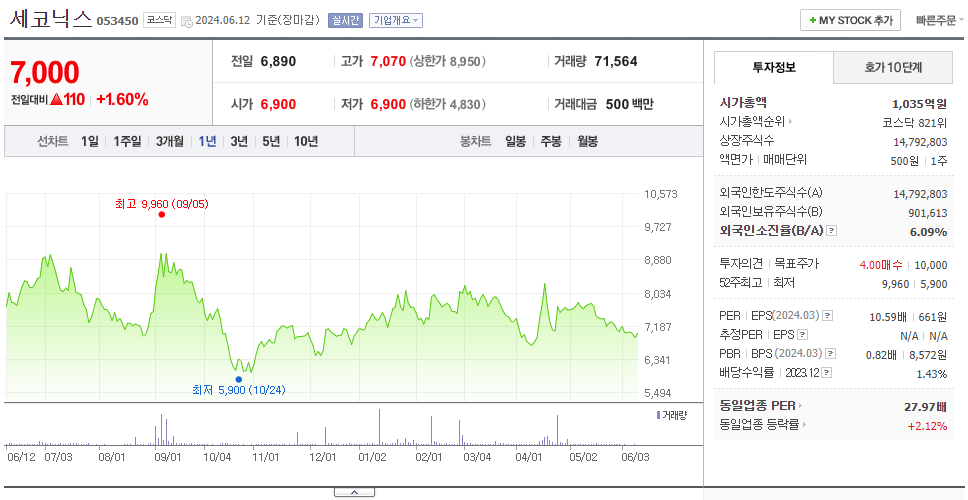Select the 1주일 line chart period
968x500 pixels.
(127, 141)
